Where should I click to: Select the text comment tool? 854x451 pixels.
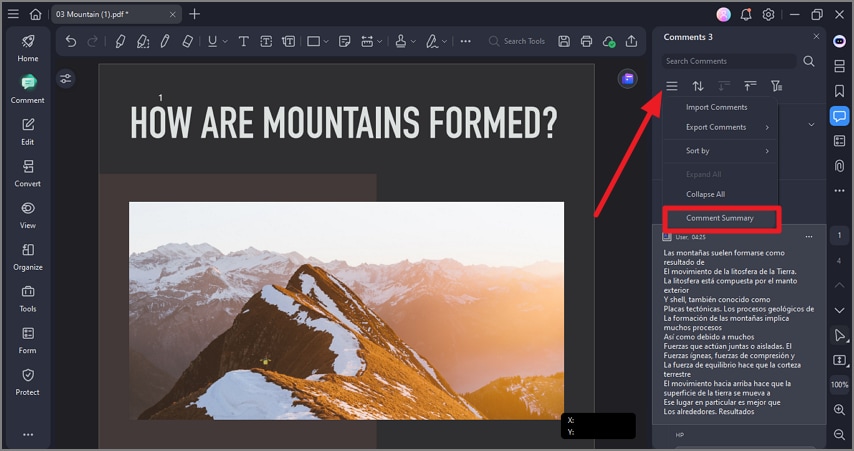pyautogui.click(x=243, y=41)
